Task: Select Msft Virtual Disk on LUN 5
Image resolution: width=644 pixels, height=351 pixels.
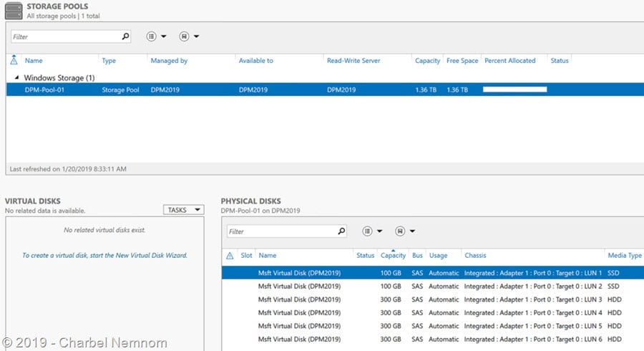Action: pos(433,326)
